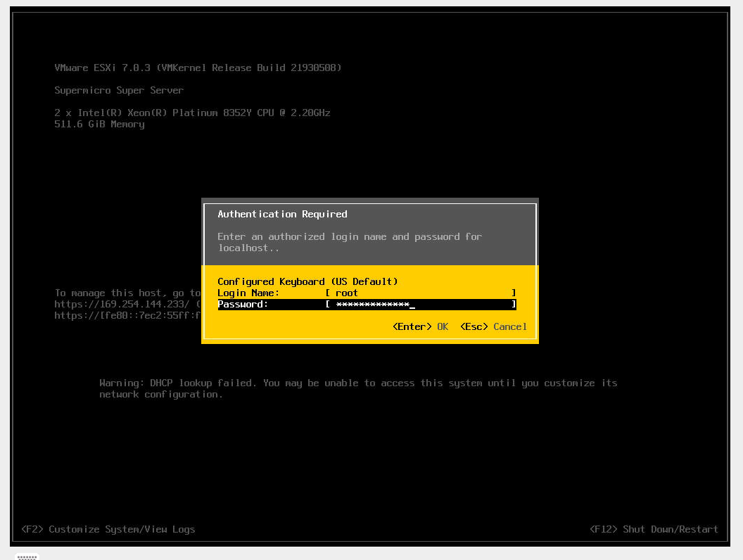Image resolution: width=743 pixels, height=560 pixels.
Task: Dismiss dialog via Esc Cancel
Action: click(493, 326)
